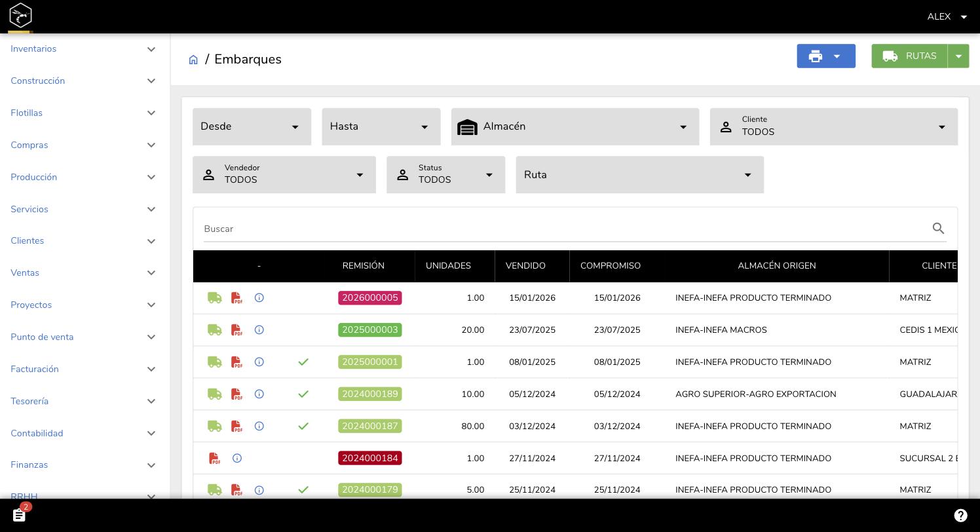Image resolution: width=980 pixels, height=532 pixels.
Task: Show info for remisión 2024000187
Action: (x=259, y=427)
